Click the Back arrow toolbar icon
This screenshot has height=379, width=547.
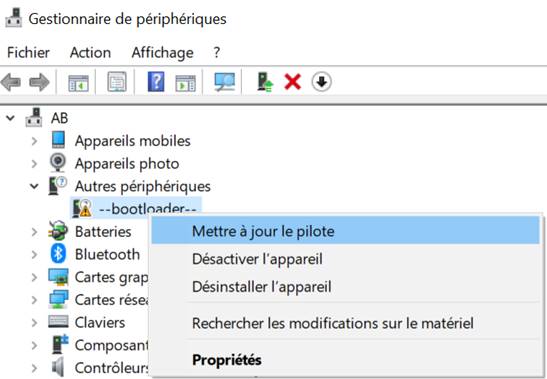[x=11, y=82]
